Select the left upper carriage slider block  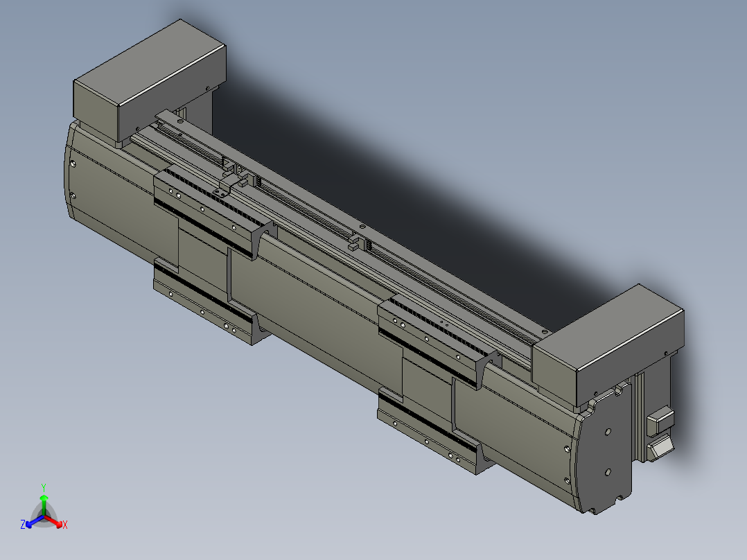(214, 213)
